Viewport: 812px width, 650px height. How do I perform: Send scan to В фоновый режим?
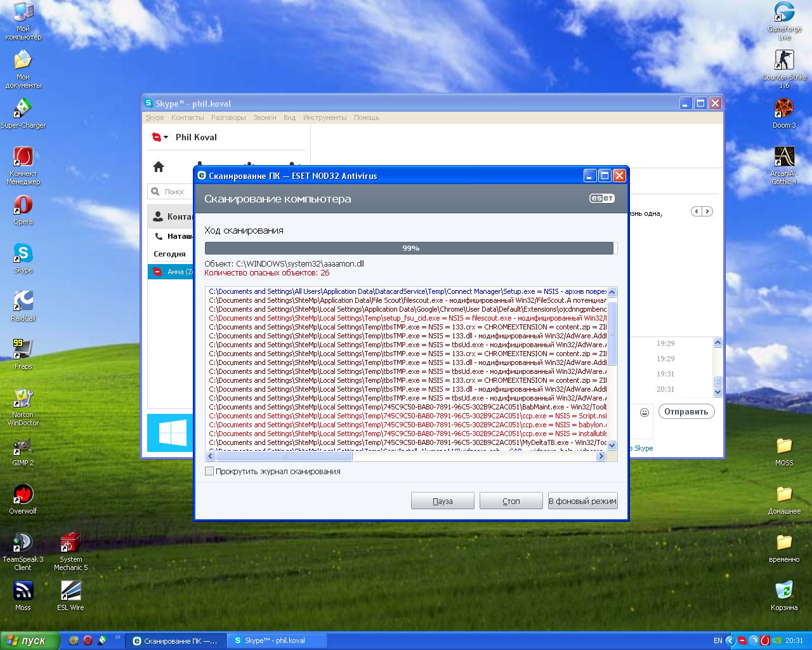(582, 501)
